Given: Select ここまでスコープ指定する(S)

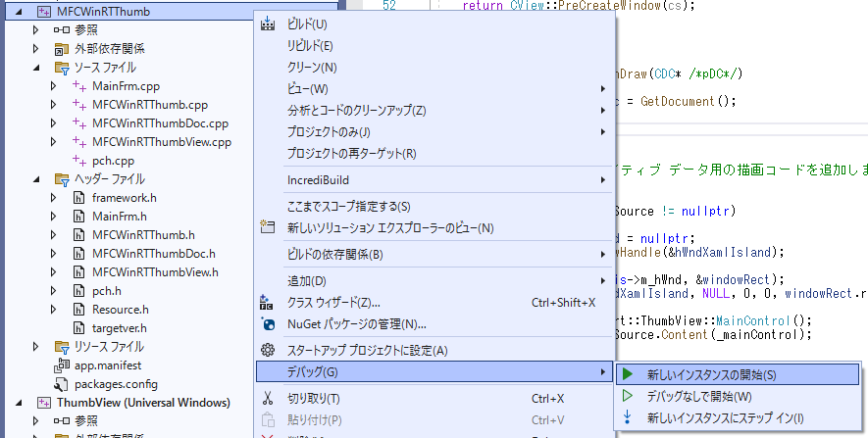Looking at the screenshot, I should (435, 207).
